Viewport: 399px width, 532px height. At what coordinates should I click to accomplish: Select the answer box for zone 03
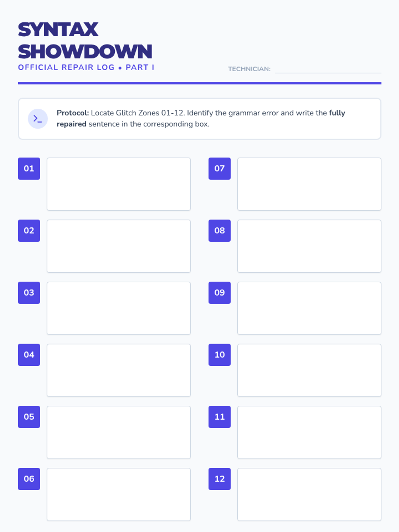tap(119, 308)
